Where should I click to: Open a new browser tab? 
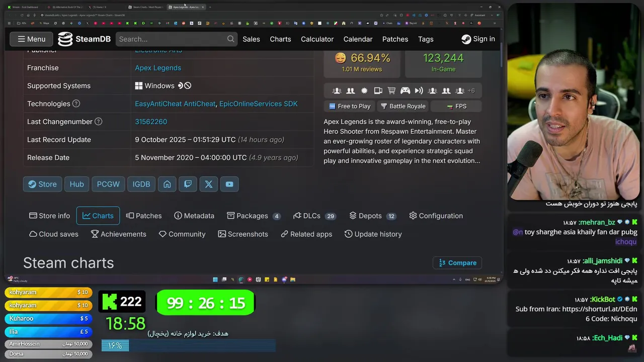[210, 7]
